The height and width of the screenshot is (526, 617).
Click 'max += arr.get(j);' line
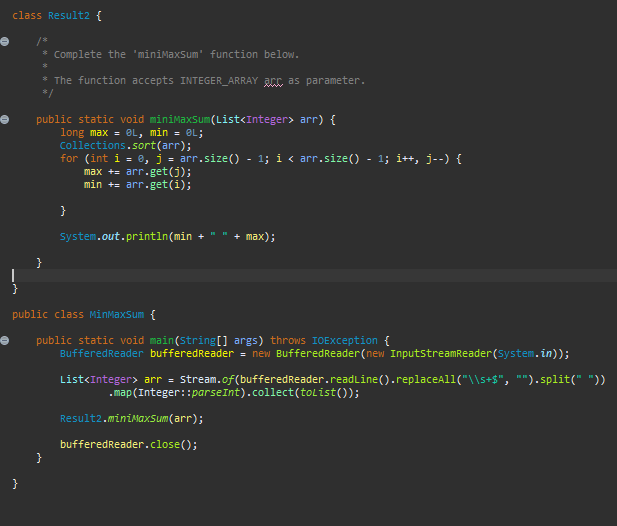pos(137,172)
